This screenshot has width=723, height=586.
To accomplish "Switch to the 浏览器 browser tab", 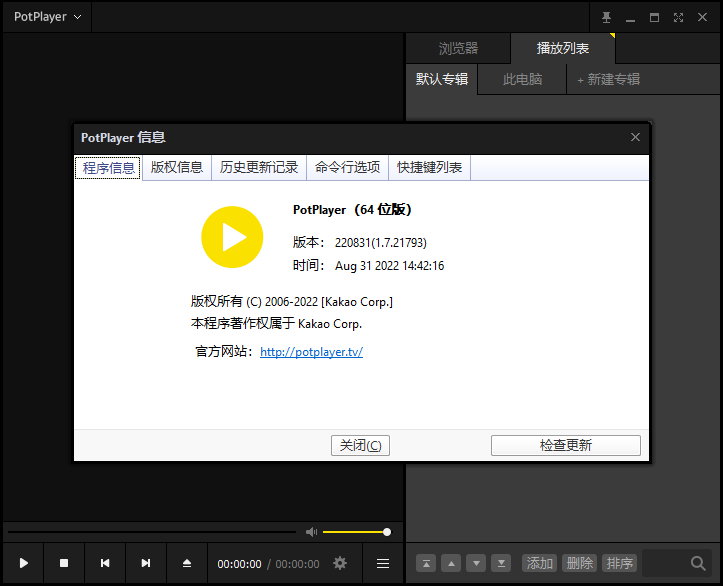I will pos(458,48).
